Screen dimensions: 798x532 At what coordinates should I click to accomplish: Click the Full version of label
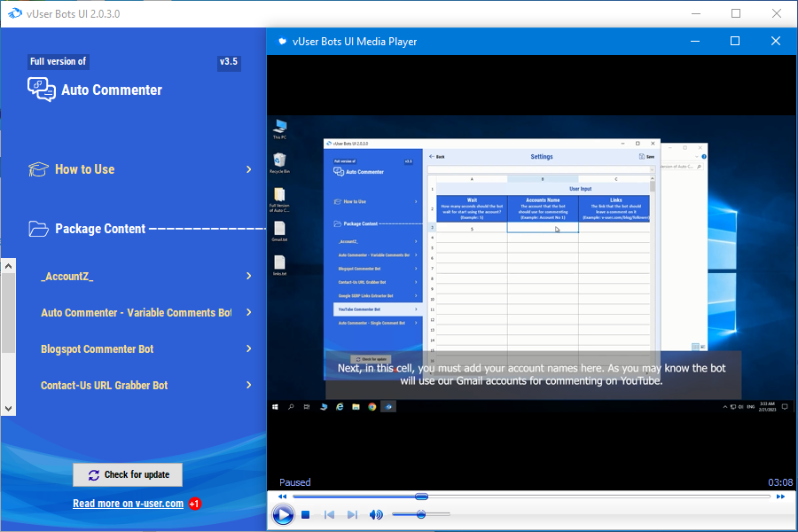58,61
